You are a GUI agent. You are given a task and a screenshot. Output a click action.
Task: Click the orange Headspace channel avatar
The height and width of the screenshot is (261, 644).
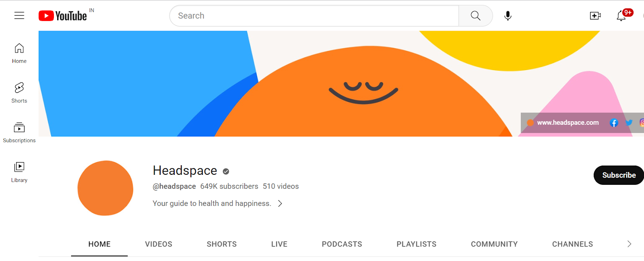click(x=105, y=188)
